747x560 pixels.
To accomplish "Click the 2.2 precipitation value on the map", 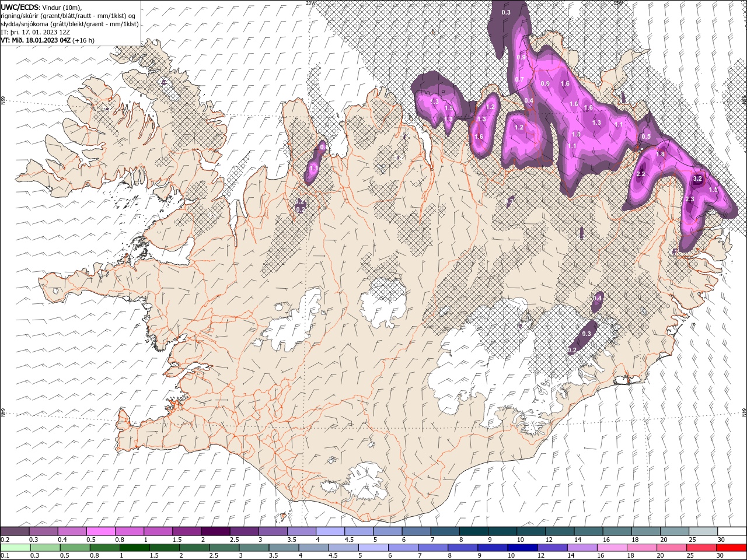I will (x=641, y=174).
